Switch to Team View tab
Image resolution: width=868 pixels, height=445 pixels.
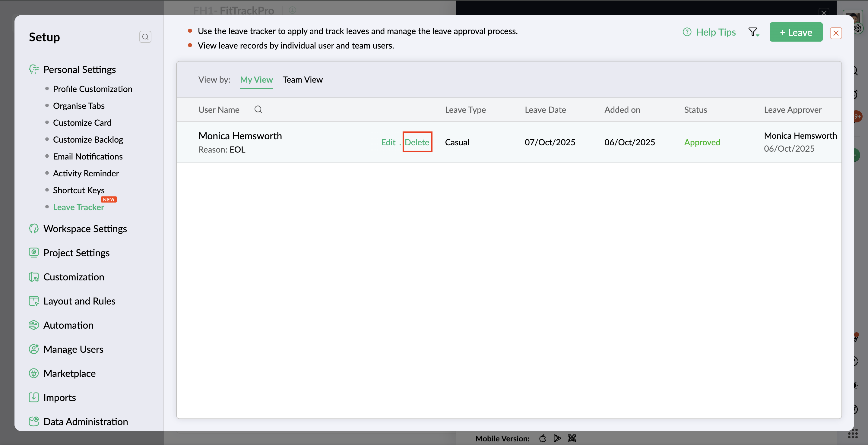[x=302, y=80]
